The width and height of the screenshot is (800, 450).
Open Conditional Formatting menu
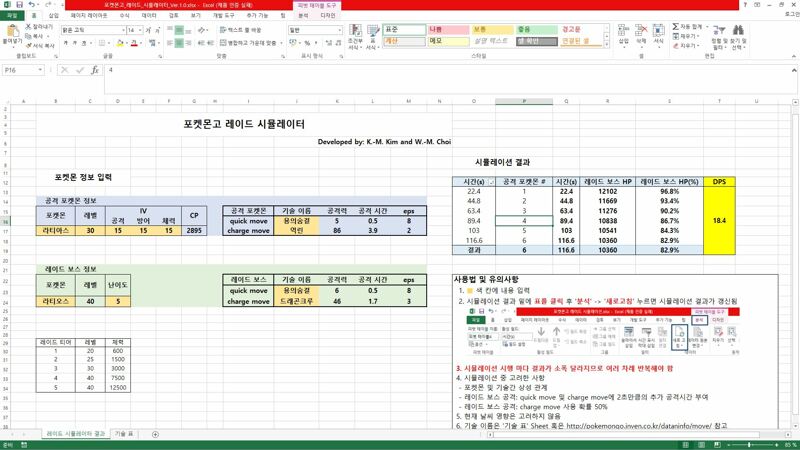(x=355, y=37)
